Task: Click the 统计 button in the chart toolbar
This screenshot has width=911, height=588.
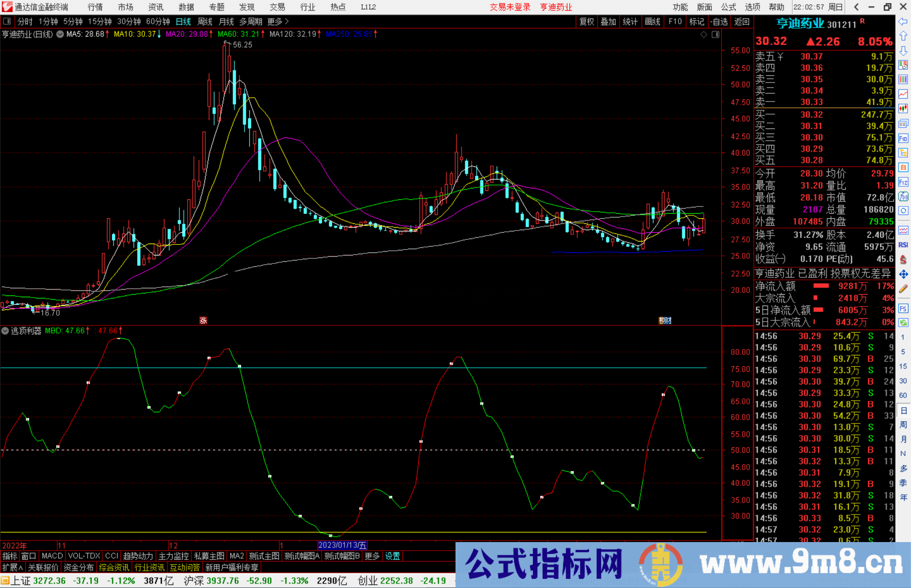Action: coord(630,21)
